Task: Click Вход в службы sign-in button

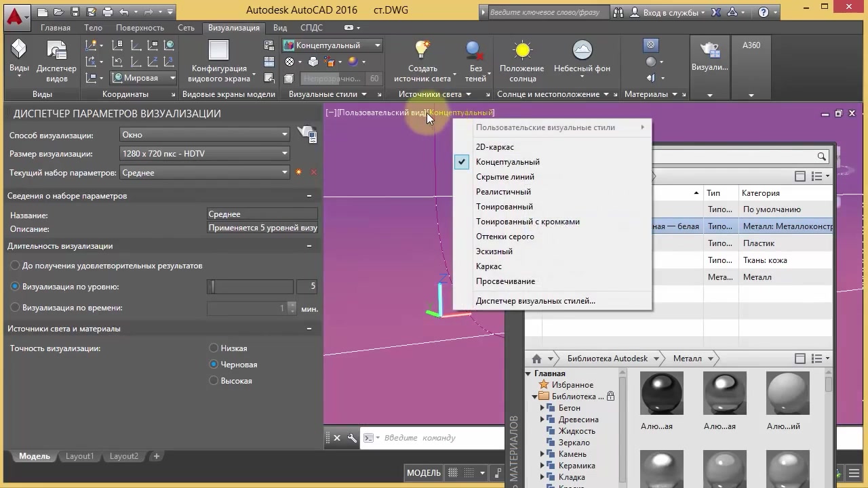Action: tap(669, 12)
